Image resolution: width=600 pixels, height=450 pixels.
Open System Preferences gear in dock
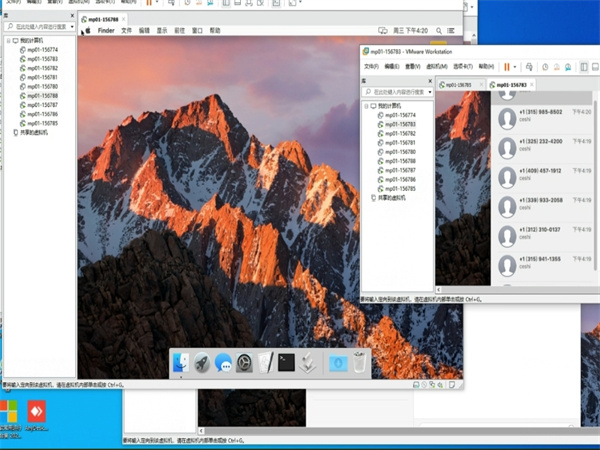point(245,362)
